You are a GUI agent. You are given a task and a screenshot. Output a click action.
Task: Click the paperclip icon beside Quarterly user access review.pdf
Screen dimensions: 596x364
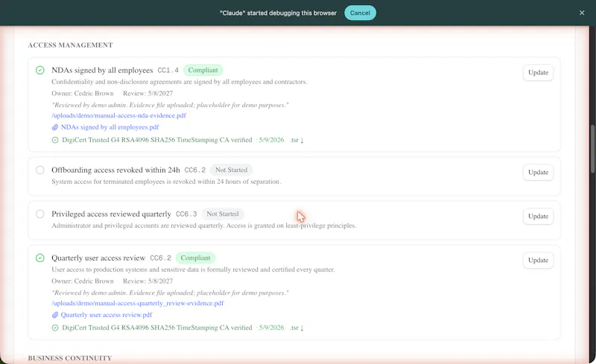(x=55, y=315)
